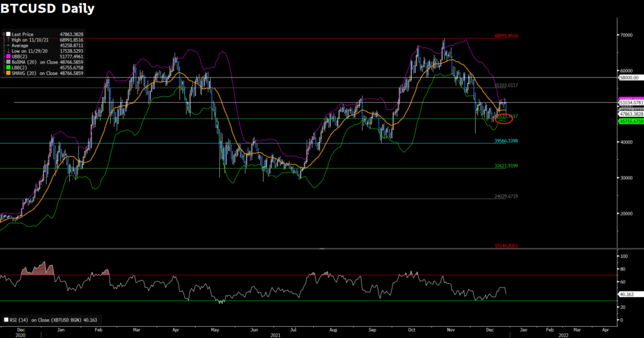
Task: Collapse the legend tree at Last Price
Action: (x=4, y=34)
